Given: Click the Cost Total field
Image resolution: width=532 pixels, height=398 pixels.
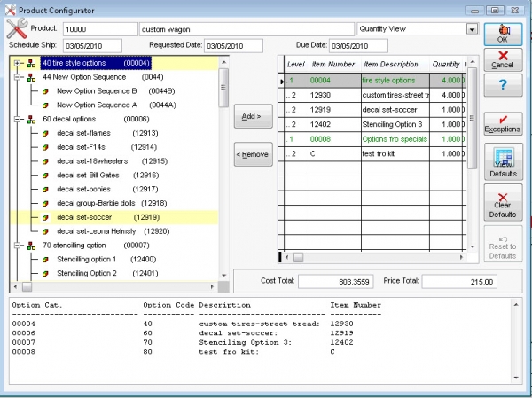Looking at the screenshot, I should click(x=336, y=282).
